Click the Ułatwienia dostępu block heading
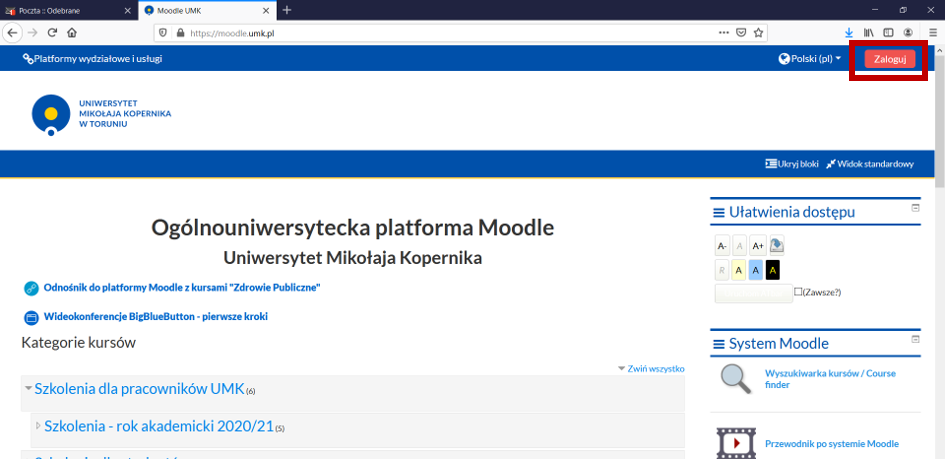This screenshot has height=459, width=945. coord(791,212)
